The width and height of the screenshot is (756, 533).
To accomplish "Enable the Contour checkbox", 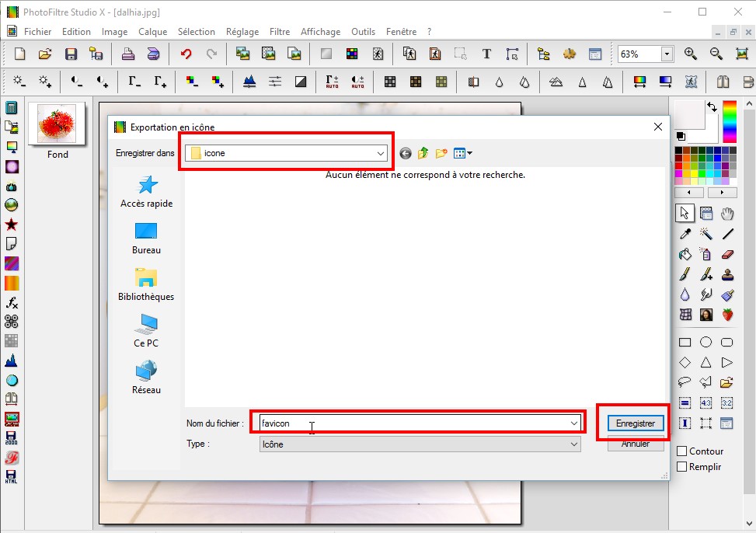I will click(681, 451).
